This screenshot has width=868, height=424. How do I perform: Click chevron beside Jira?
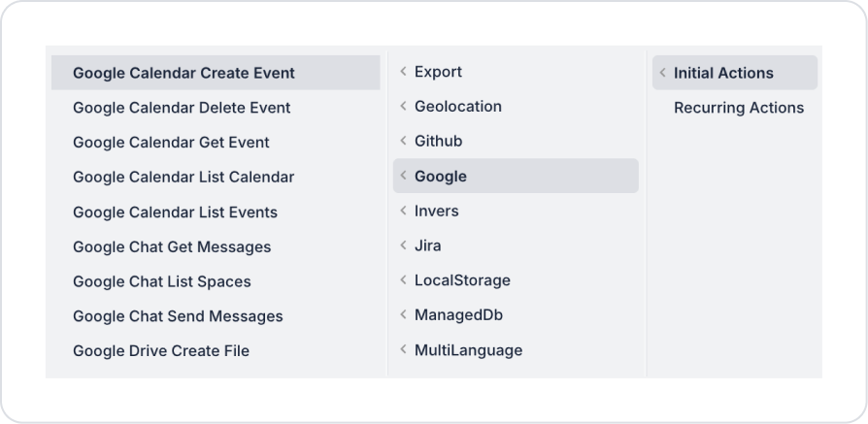[404, 245]
